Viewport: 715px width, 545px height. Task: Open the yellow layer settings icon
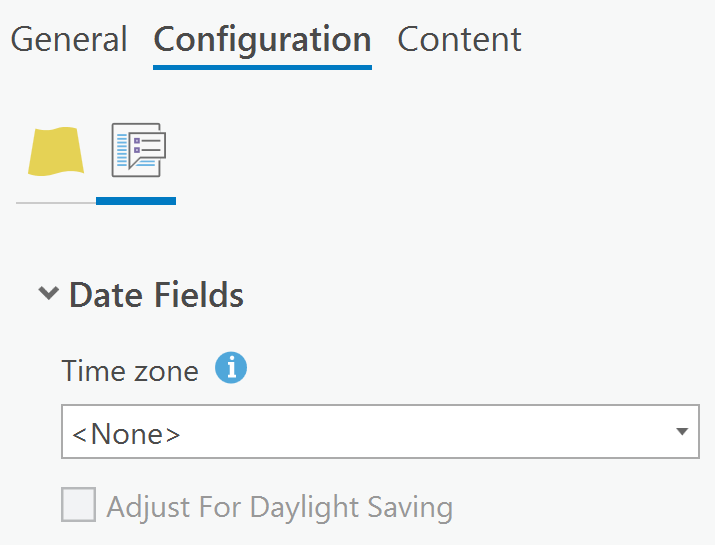(x=56, y=152)
